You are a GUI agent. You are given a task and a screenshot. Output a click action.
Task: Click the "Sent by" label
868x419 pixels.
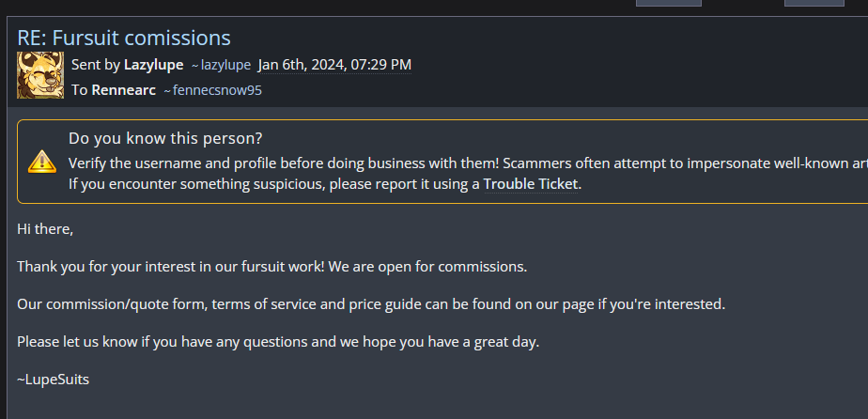(x=95, y=65)
